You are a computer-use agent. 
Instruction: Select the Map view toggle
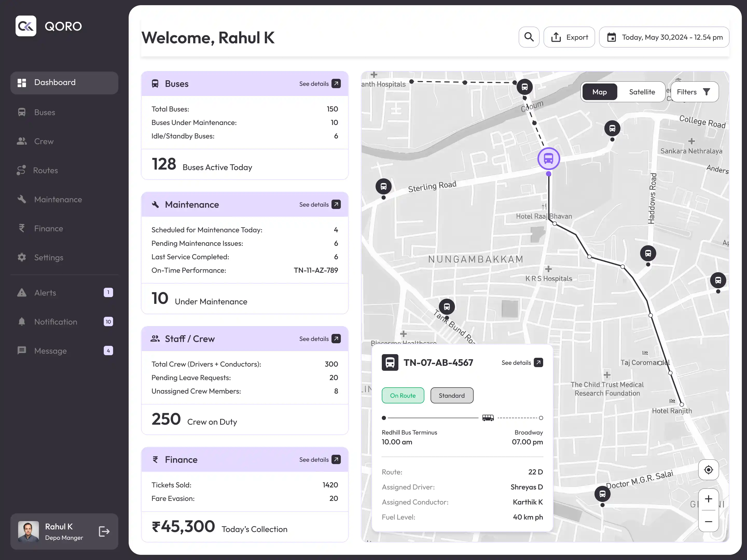tap(599, 92)
